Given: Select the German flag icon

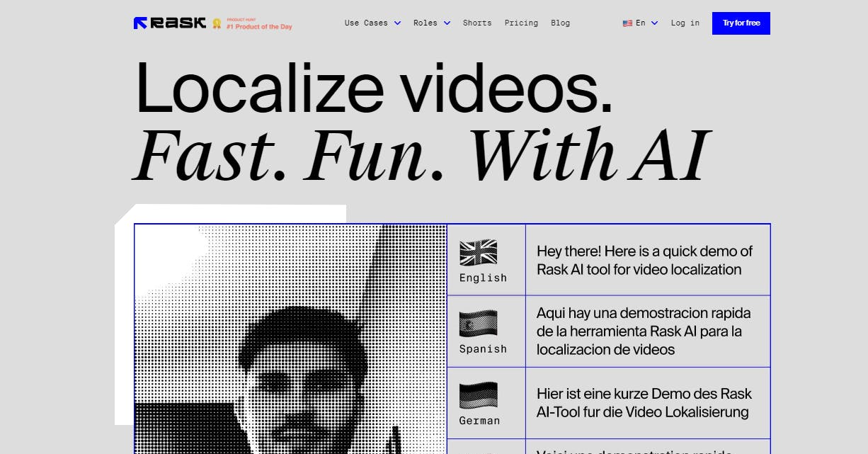Looking at the screenshot, I should tap(478, 395).
